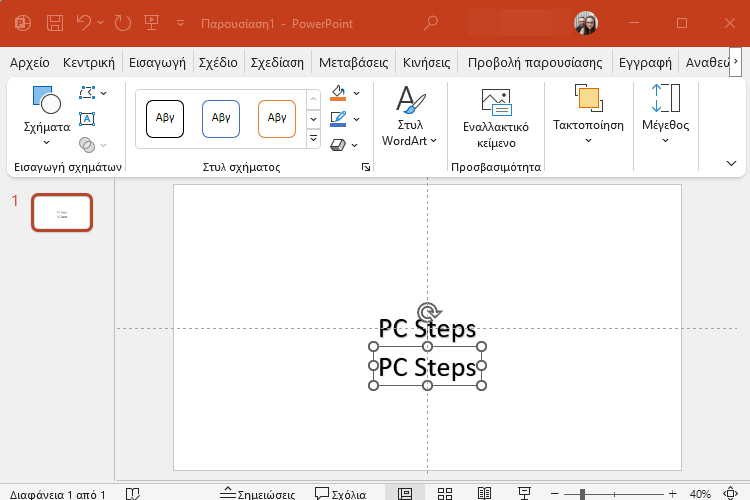750x500 pixels.
Task: Expand the shape styles gallery
Action: (x=313, y=139)
